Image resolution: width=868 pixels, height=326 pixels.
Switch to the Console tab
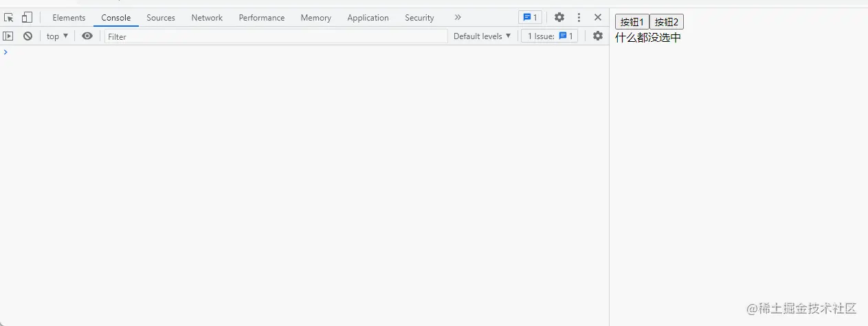116,18
